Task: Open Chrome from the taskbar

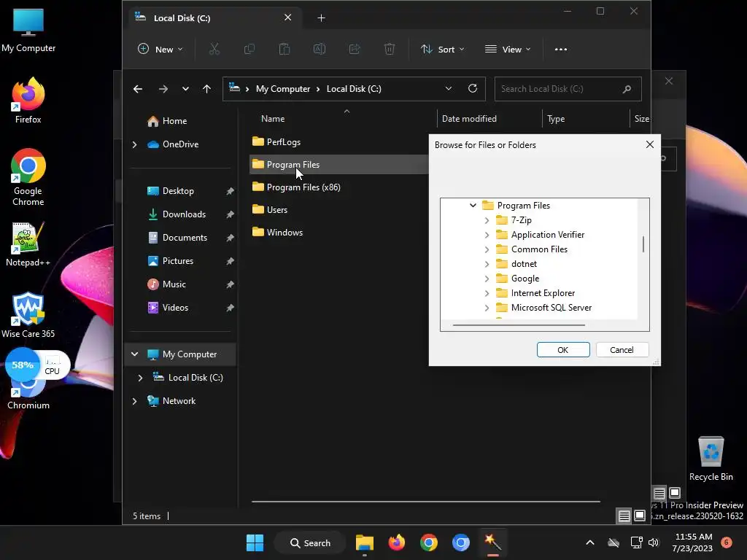Action: click(429, 542)
